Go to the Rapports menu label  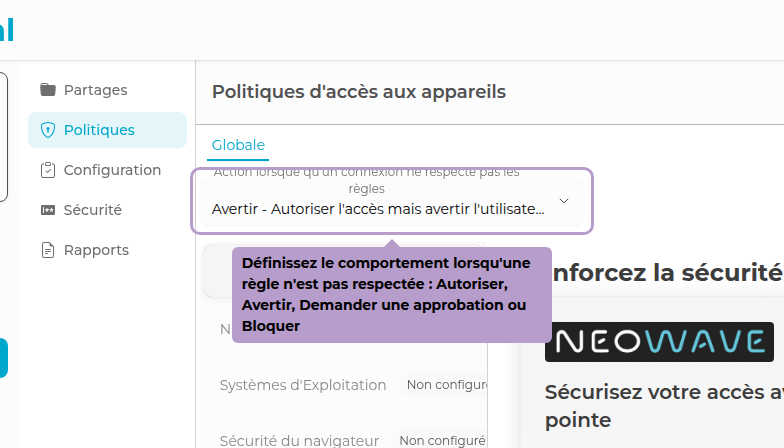(x=96, y=250)
